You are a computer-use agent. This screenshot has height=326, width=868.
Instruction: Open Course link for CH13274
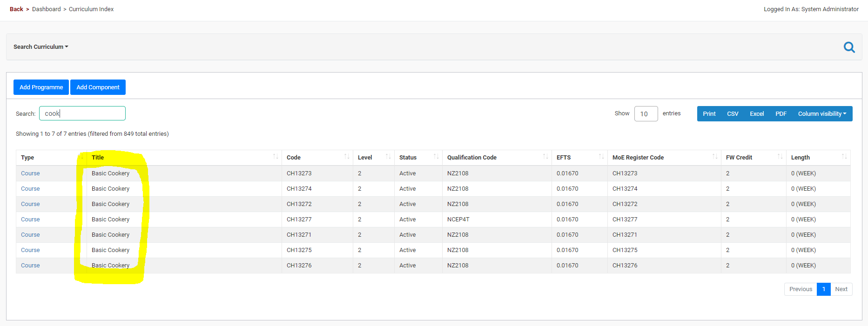click(30, 189)
